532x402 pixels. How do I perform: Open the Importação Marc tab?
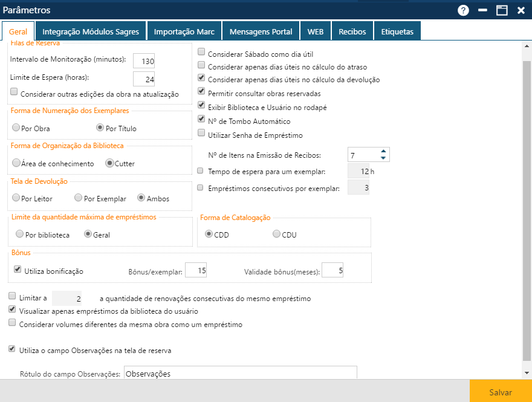[185, 30]
